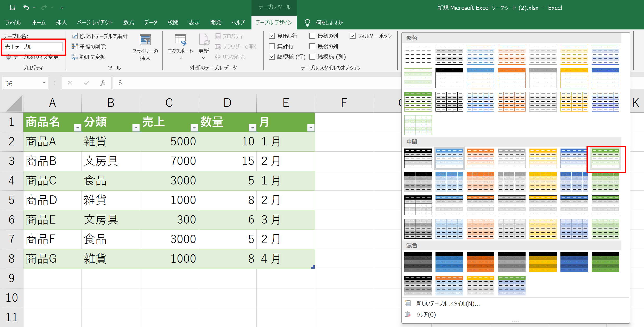Open the 数式 ribbon tab
The height and width of the screenshot is (327, 644).
129,22
